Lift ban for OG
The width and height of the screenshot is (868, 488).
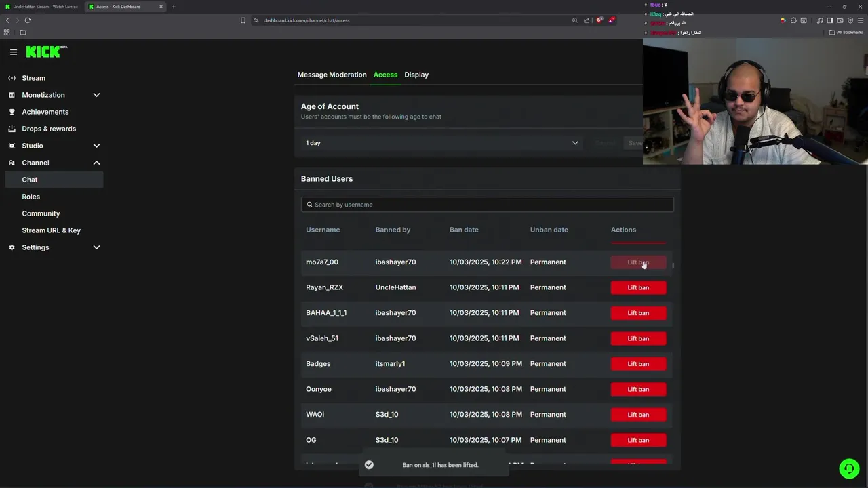tap(638, 440)
